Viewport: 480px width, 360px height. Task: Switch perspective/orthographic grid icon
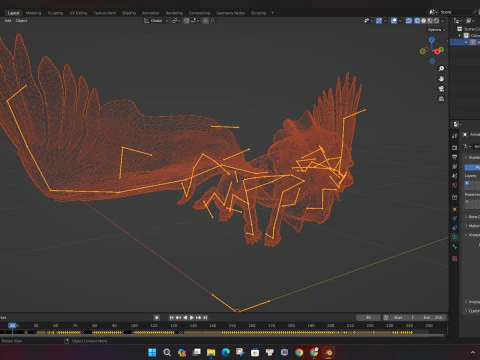click(x=441, y=99)
